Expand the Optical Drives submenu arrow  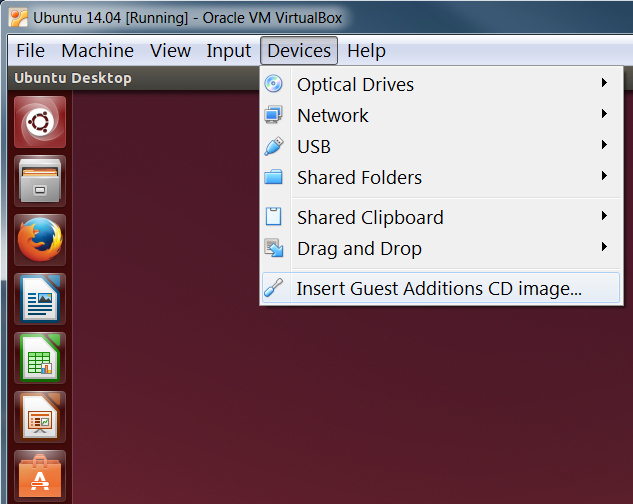click(604, 83)
